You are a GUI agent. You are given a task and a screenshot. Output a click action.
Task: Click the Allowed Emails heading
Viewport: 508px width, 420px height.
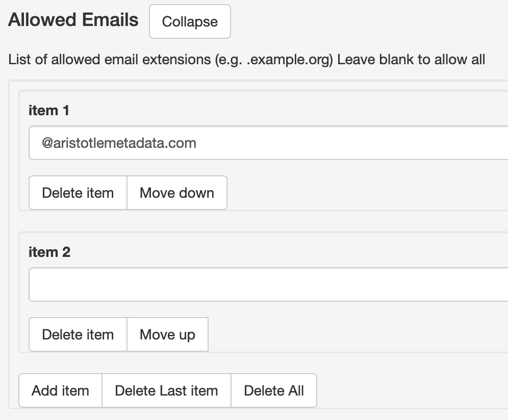[x=73, y=20]
